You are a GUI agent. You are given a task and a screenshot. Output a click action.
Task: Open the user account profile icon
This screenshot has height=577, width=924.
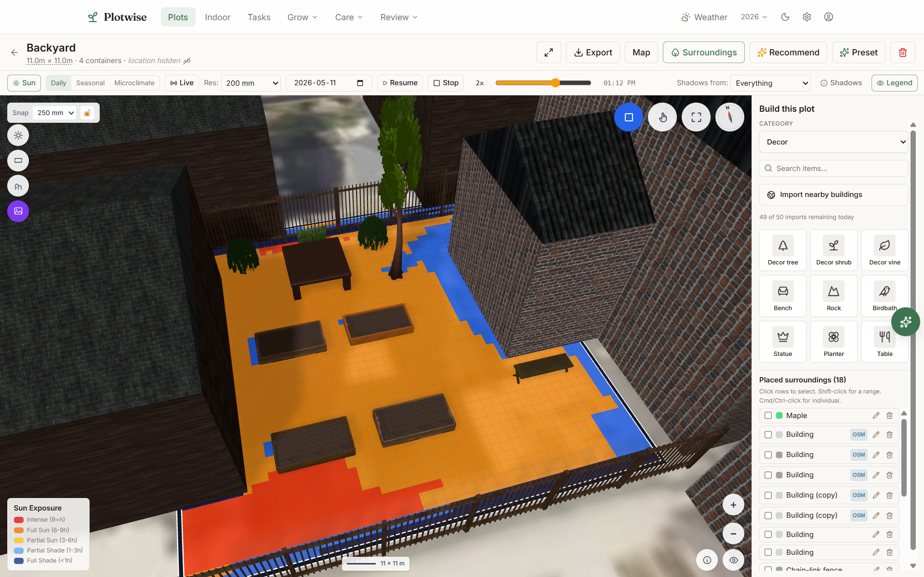829,17
